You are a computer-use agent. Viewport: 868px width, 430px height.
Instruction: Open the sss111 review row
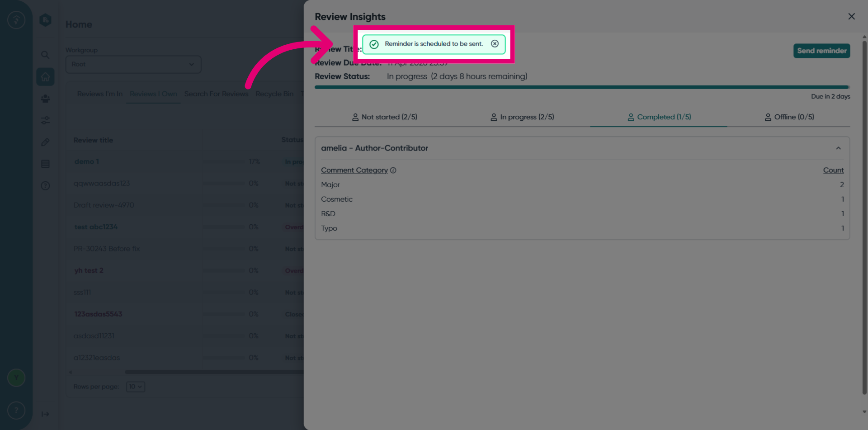pyautogui.click(x=82, y=293)
